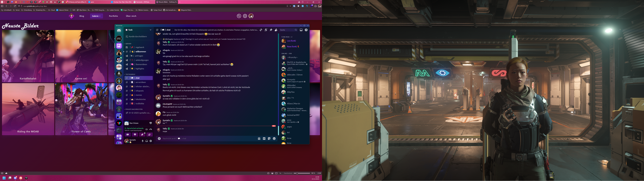Click Kanäle durchstöbern
The height and width of the screenshot is (181, 644).
tap(138, 37)
